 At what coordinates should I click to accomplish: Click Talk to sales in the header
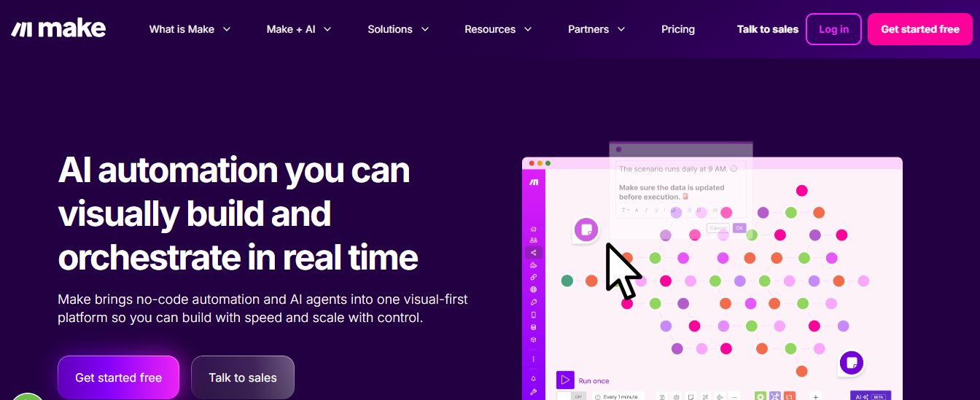[768, 29]
